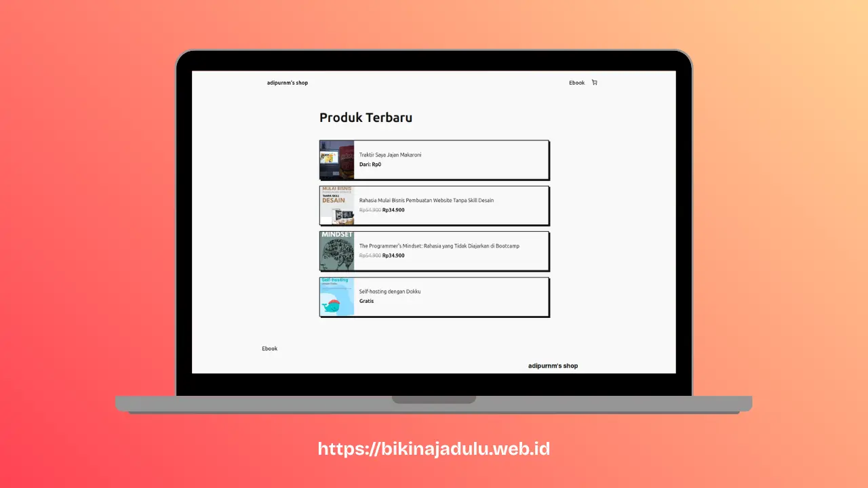Viewport: 868px width, 488px height.
Task: Select adipurnm's shop text in the footer
Action: (x=553, y=365)
